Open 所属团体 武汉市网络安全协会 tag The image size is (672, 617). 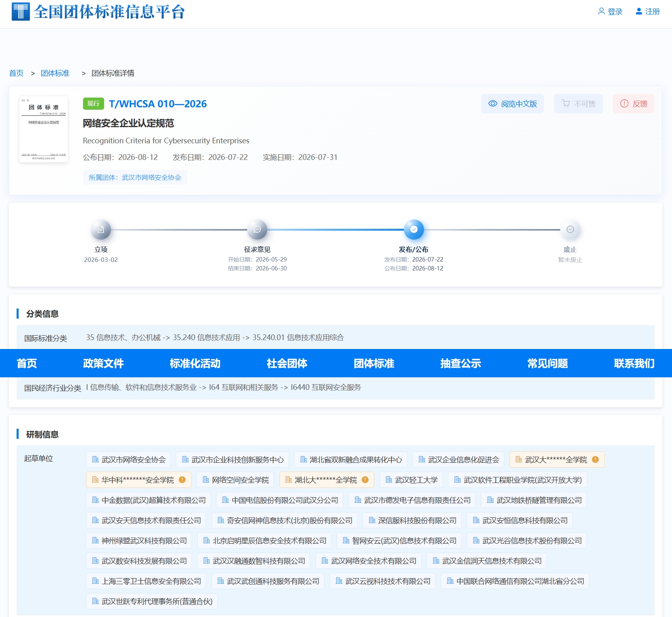pyautogui.click(x=135, y=177)
